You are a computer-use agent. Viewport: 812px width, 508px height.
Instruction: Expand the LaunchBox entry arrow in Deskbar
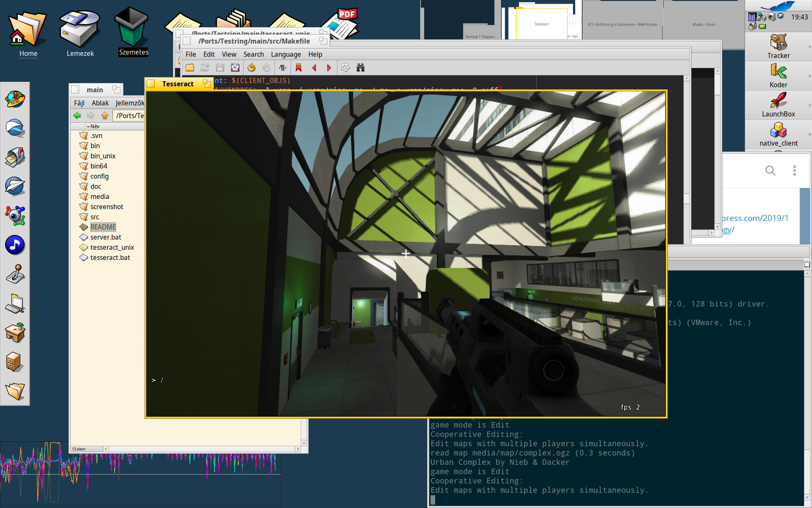point(809,105)
